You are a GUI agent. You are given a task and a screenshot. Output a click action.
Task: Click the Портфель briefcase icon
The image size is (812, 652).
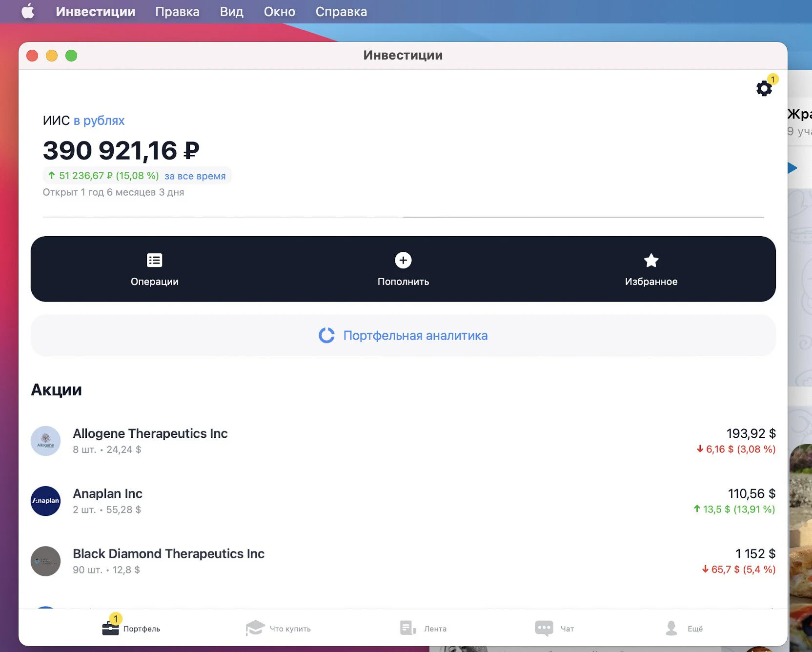click(111, 628)
